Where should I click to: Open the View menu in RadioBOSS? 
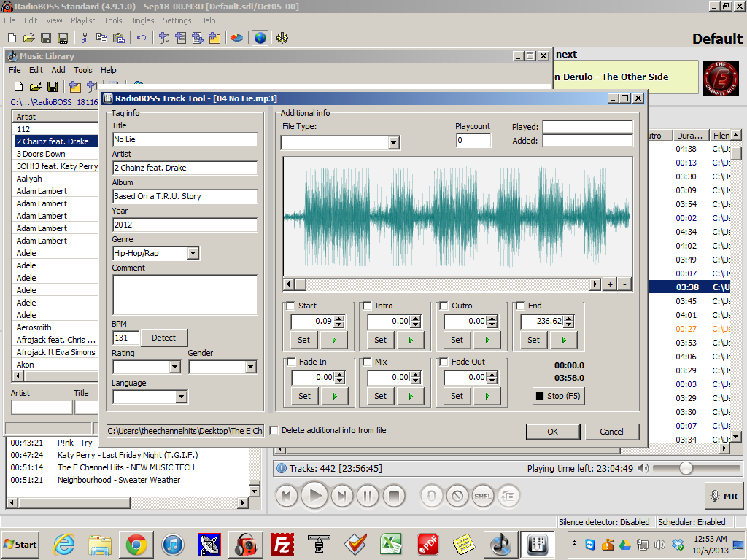[x=54, y=20]
